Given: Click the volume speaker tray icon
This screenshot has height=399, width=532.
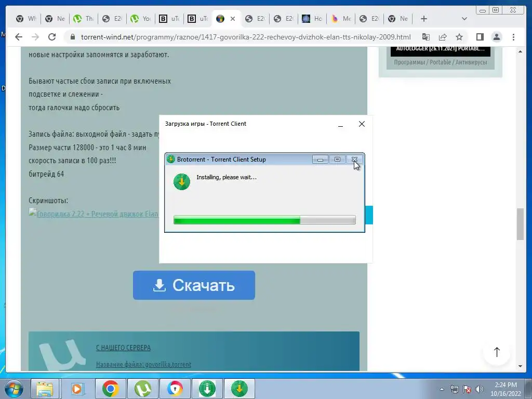Looking at the screenshot, I should tap(480, 389).
